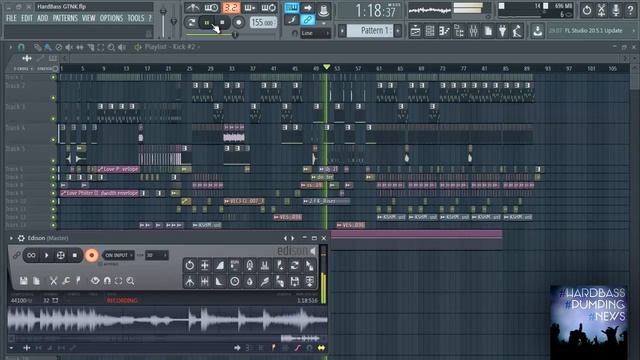The image size is (640, 360).
Task: Toggle Edison loop playback button
Action: coord(31,256)
